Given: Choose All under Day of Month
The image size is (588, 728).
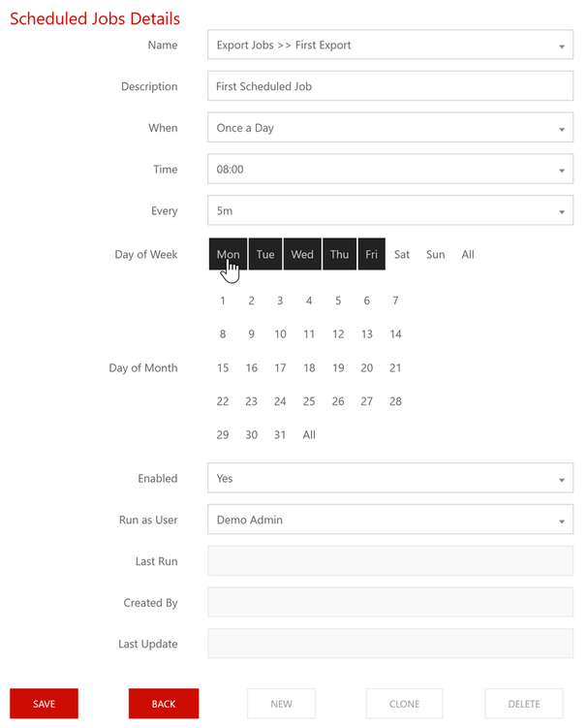Looking at the screenshot, I should click(309, 435).
